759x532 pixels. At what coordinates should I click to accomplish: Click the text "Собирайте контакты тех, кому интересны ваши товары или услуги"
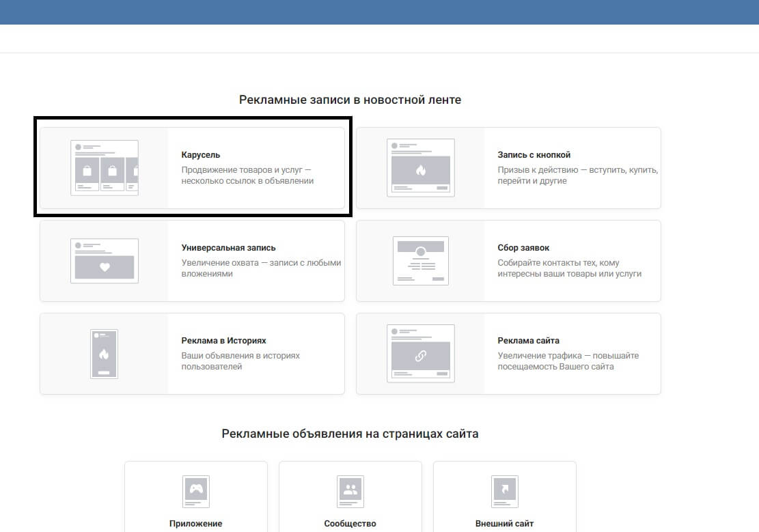(x=569, y=268)
